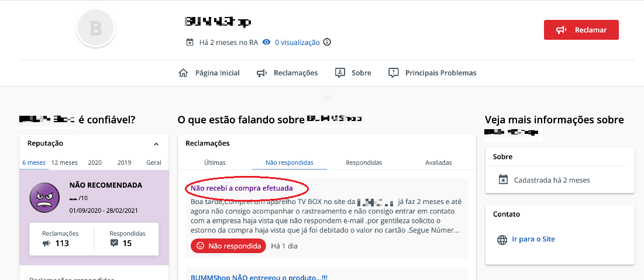Viewport: 644px width, 280px height.
Task: Open complaint Não recebi a compra efetuada
Action: (242, 188)
